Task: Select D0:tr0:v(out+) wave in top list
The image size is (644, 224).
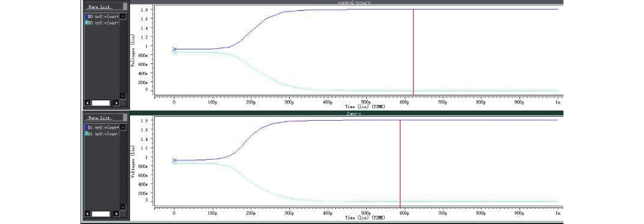Action: click(x=103, y=17)
